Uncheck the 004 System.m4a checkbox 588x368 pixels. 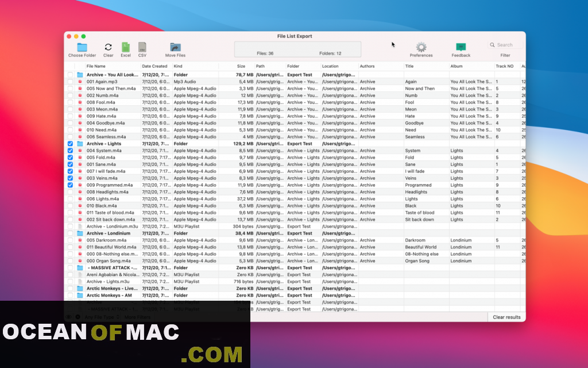(x=70, y=151)
